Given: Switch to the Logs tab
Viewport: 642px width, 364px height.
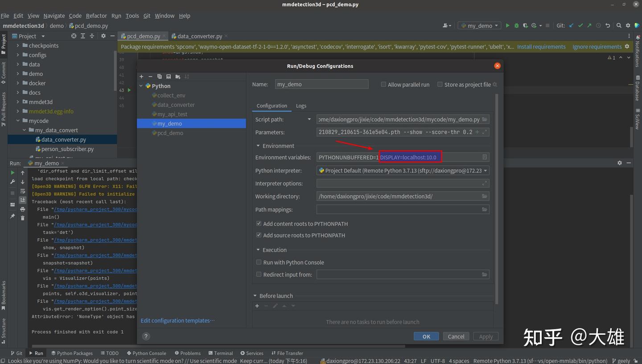Looking at the screenshot, I should tap(301, 106).
